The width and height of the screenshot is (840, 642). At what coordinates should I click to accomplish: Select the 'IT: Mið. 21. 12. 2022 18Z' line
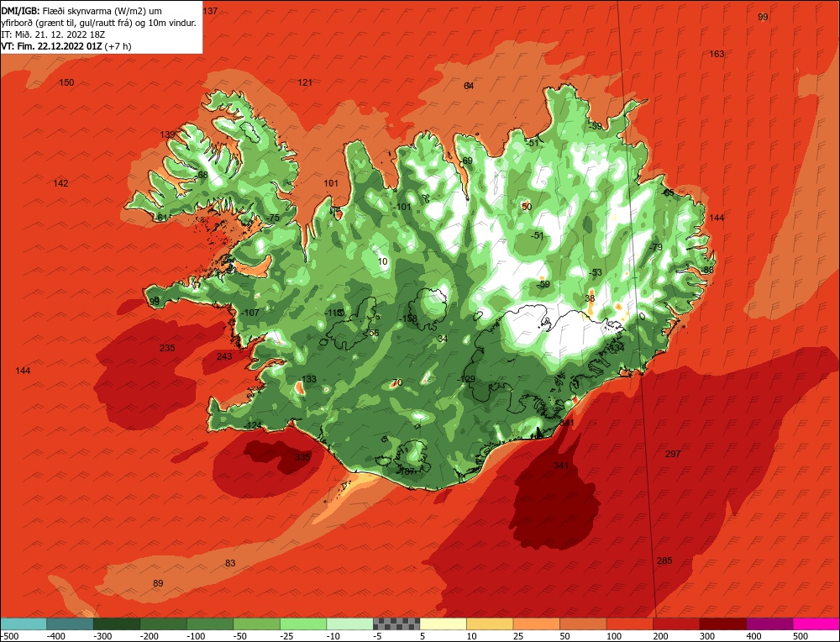pyautogui.click(x=53, y=34)
